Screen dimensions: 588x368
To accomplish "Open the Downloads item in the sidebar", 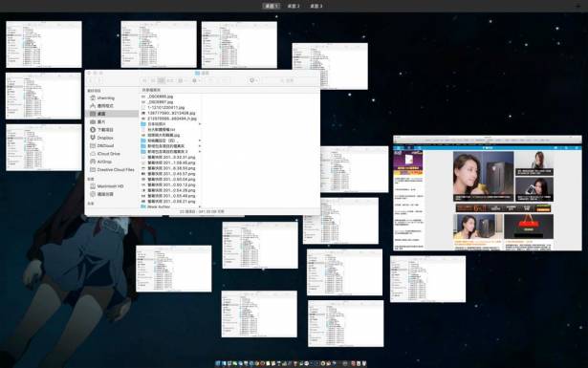I will 105,130.
